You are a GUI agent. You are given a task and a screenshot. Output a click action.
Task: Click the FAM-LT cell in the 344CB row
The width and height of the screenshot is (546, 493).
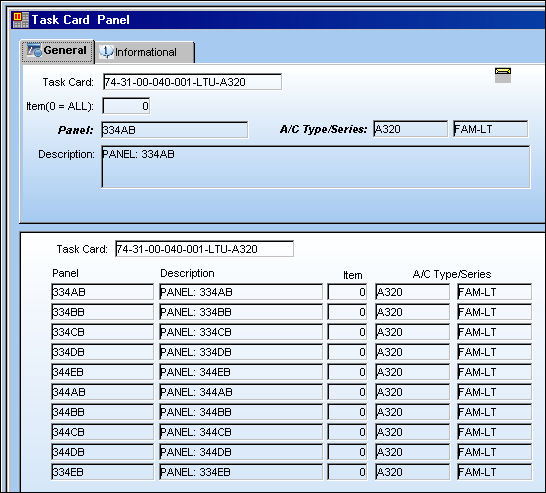[x=494, y=432]
